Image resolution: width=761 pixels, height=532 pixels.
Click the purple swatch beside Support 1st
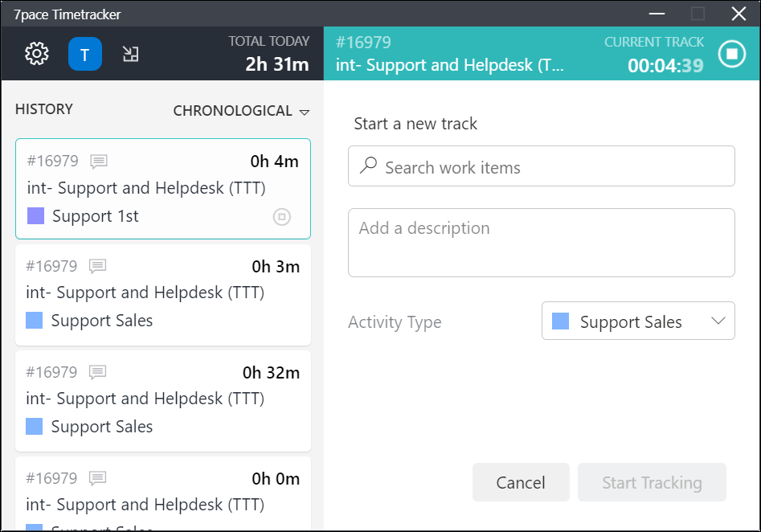(36, 216)
